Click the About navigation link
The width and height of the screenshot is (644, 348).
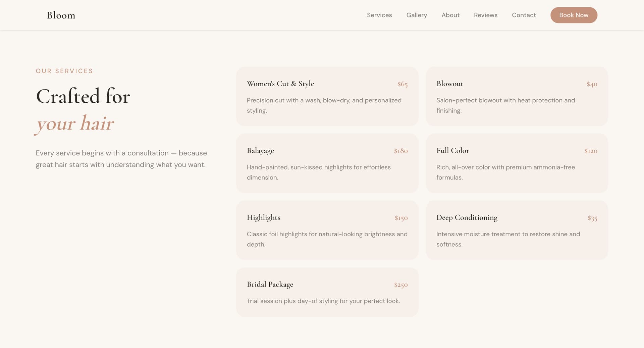click(450, 15)
